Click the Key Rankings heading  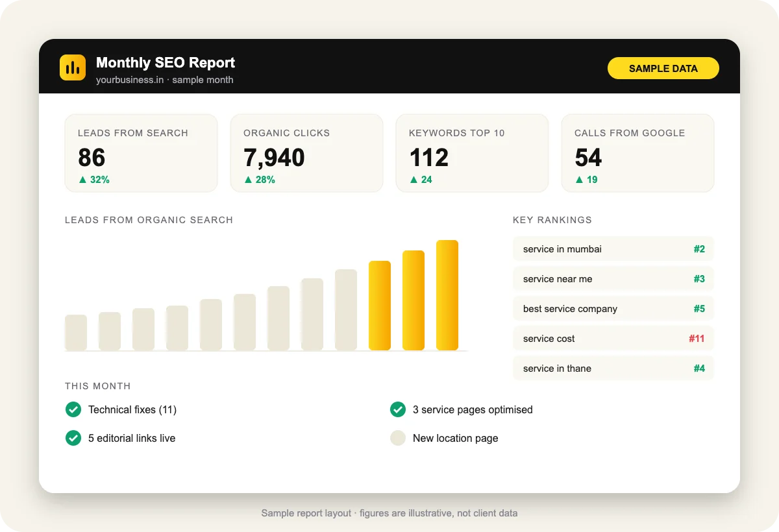[552, 220]
